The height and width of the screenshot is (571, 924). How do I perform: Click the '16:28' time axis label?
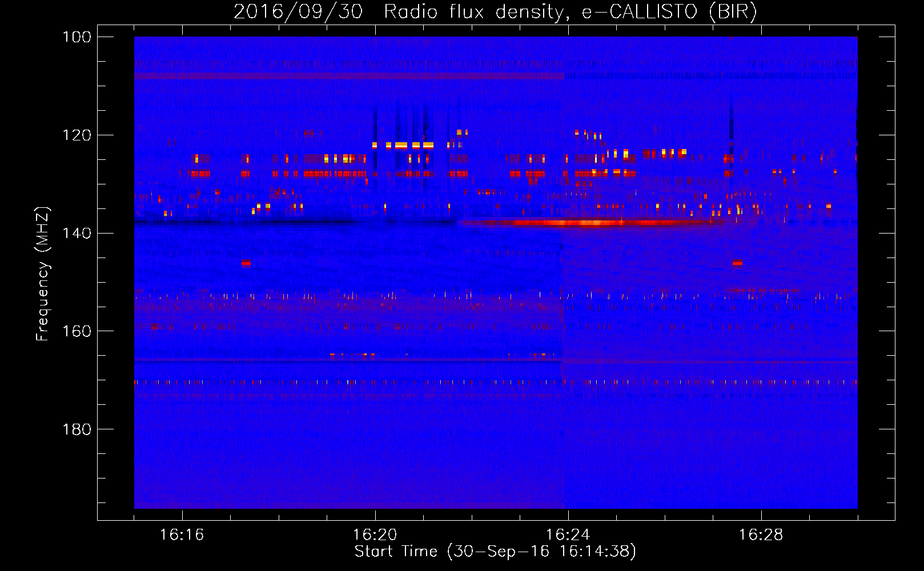[x=761, y=535]
